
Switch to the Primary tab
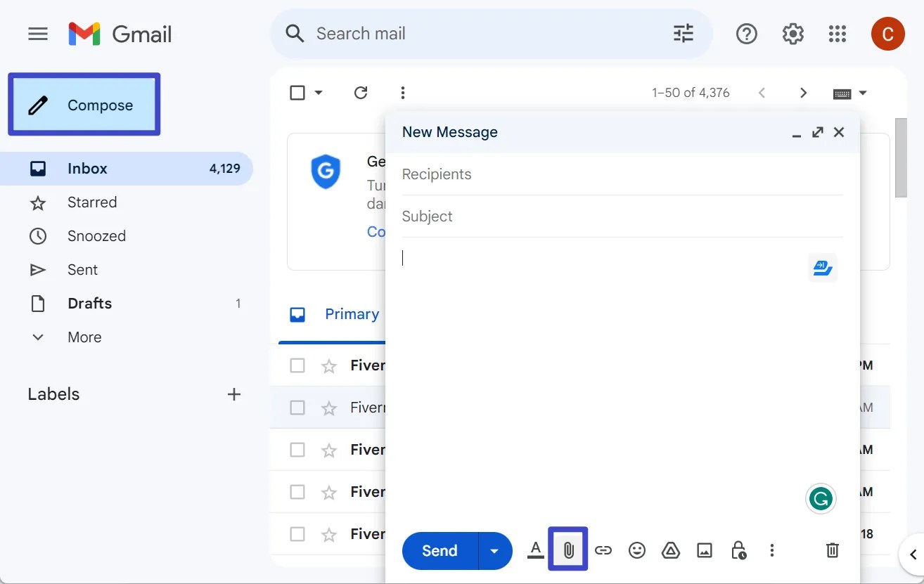pos(336,314)
